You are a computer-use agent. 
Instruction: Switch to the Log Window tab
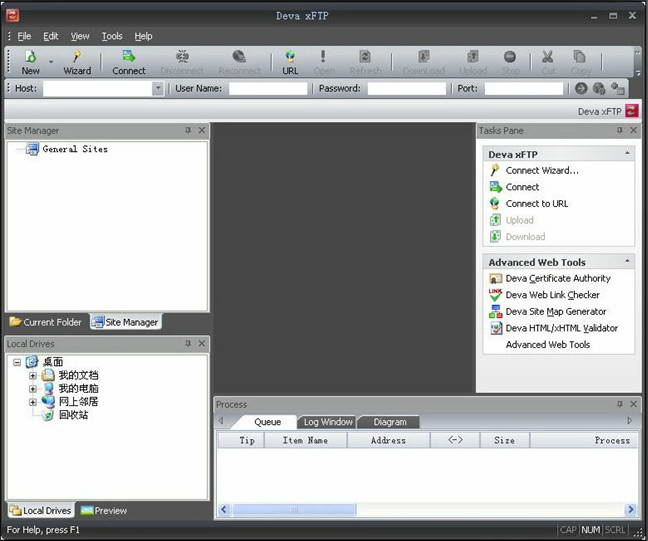[329, 422]
